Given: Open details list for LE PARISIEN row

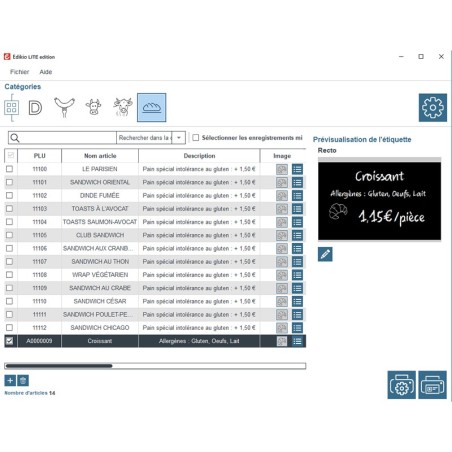Looking at the screenshot, I should pos(297,169).
